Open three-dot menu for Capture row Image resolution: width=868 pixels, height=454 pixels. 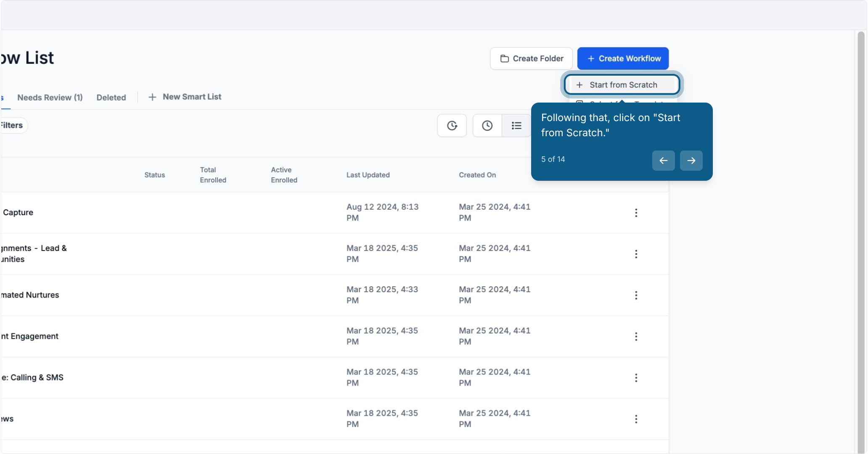coord(636,213)
